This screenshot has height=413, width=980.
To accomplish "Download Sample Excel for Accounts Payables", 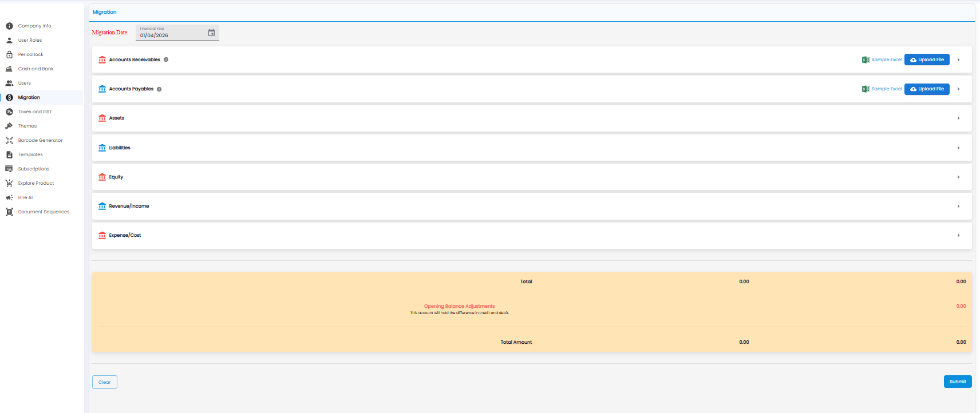I will 882,89.
